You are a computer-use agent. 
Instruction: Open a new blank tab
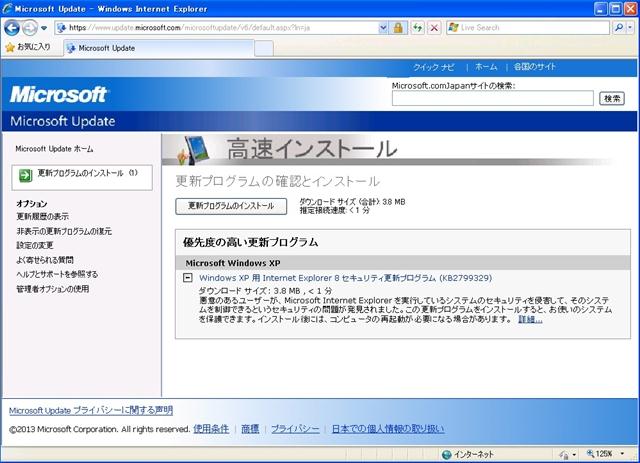click(264, 49)
